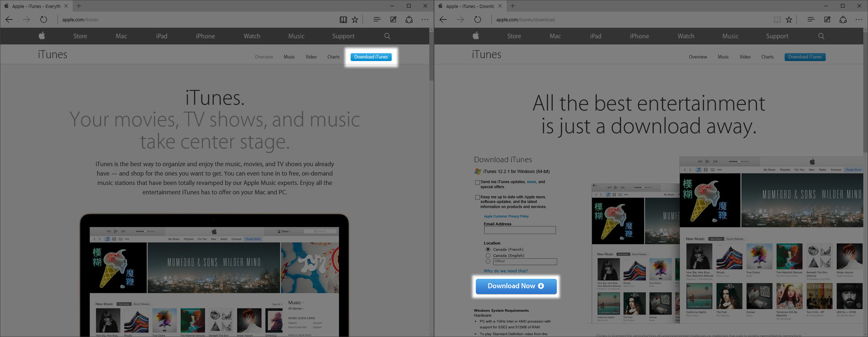The height and width of the screenshot is (337, 868).
Task: Make a Web Note in the right window
Action: [827, 19]
